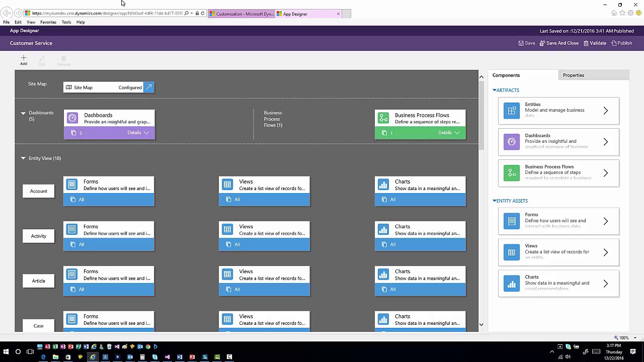Click Account Views grid icon
The image size is (644, 362).
(227, 185)
